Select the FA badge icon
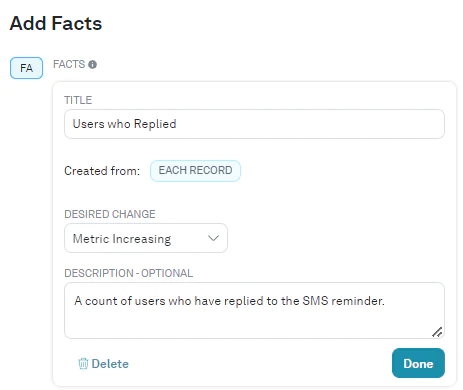The height and width of the screenshot is (390, 463). (x=26, y=68)
